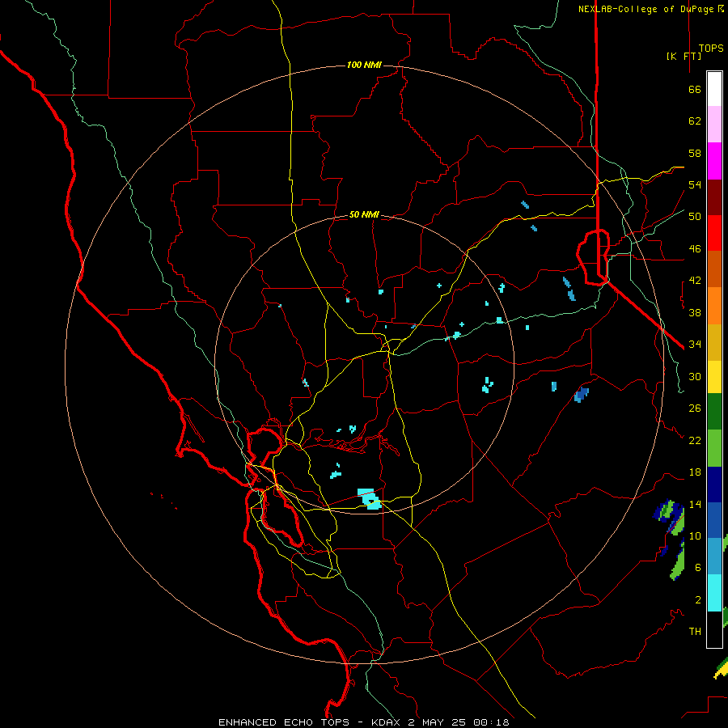Click the legend value "18"
This screenshot has height=728, width=728.
coord(695,472)
